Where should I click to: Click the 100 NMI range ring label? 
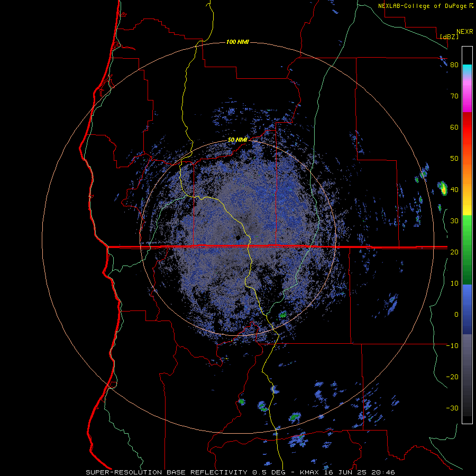pyautogui.click(x=237, y=42)
